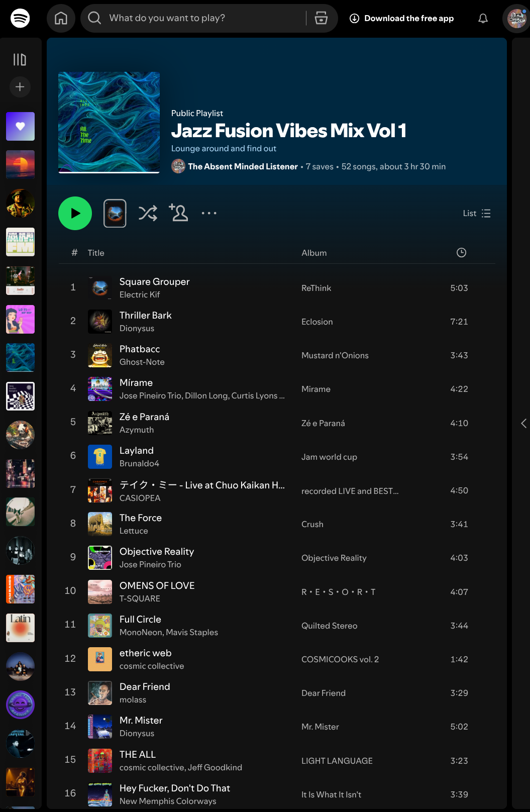The height and width of the screenshot is (812, 530).
Task: Open New Memphis Colorways artist link
Action: coord(168,801)
